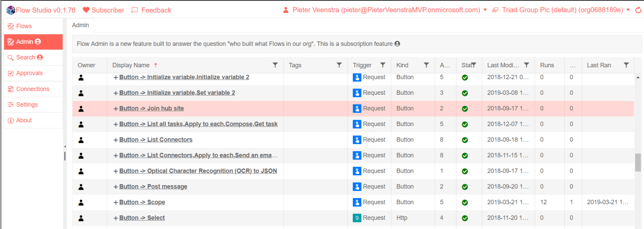
Task: Open Button -> Select flow link
Action: click(x=142, y=218)
